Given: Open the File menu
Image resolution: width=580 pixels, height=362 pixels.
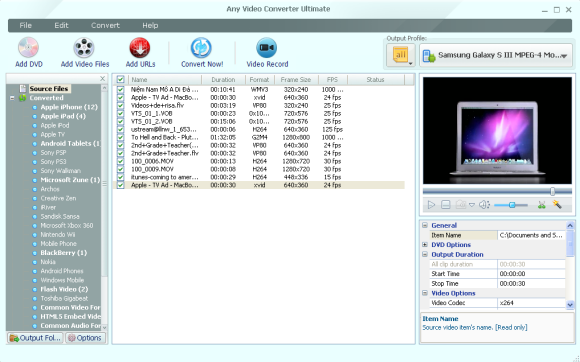Looking at the screenshot, I should [x=25, y=25].
